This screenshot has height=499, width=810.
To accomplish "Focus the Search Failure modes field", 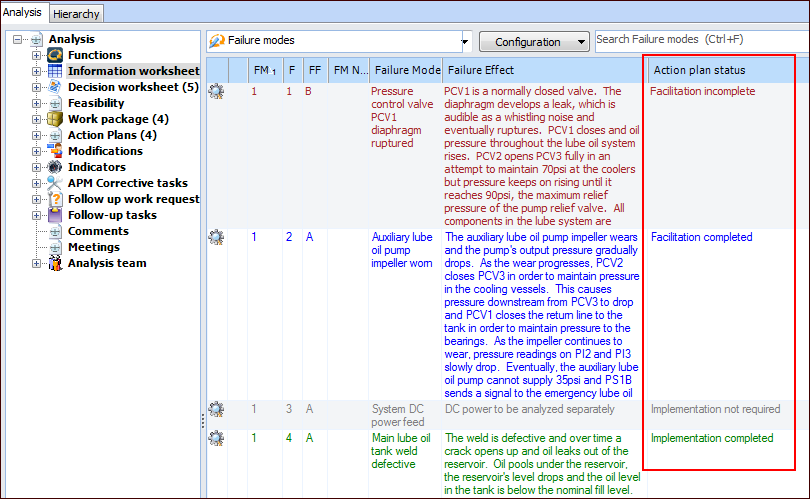I will coord(702,40).
